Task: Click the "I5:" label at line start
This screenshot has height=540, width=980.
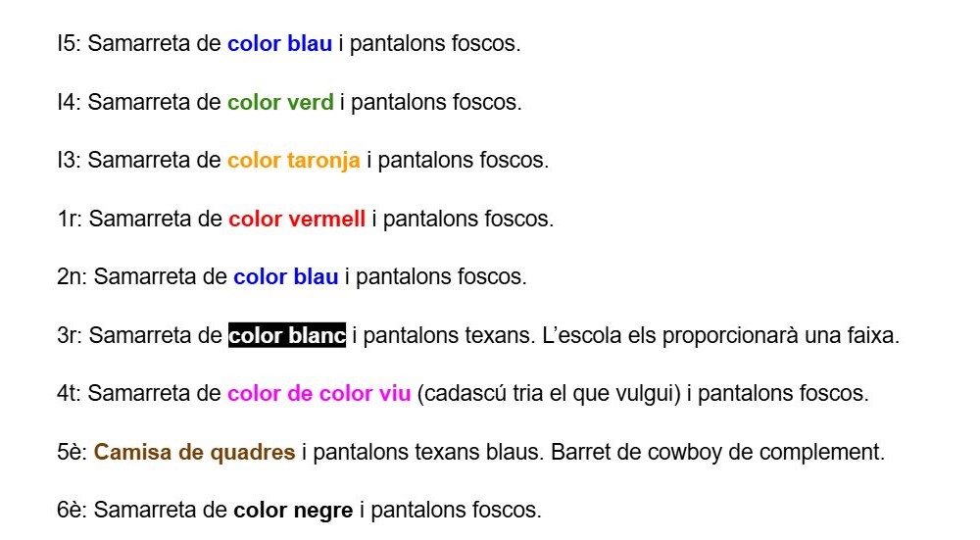Action: (70, 44)
